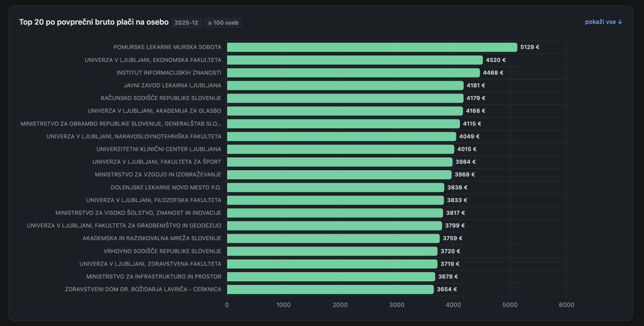644x326 pixels.
Task: Select the Ministrstvo za Obrambo bar
Action: [x=343, y=124]
